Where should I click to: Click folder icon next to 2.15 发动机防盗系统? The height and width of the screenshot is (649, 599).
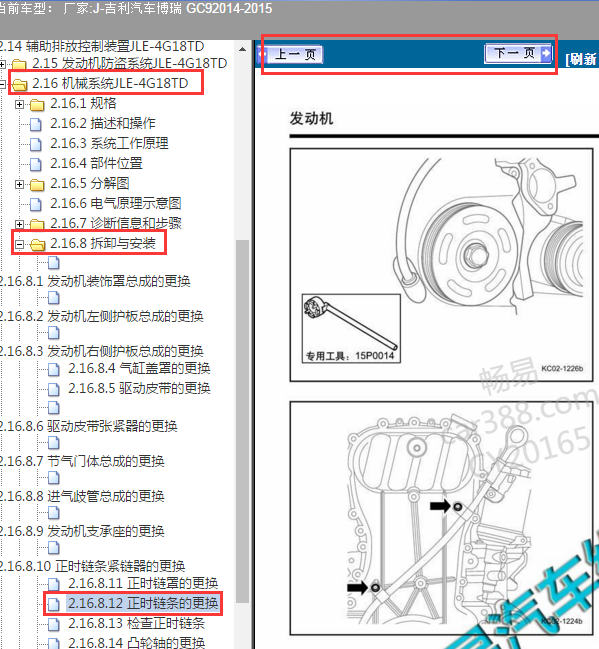point(19,64)
